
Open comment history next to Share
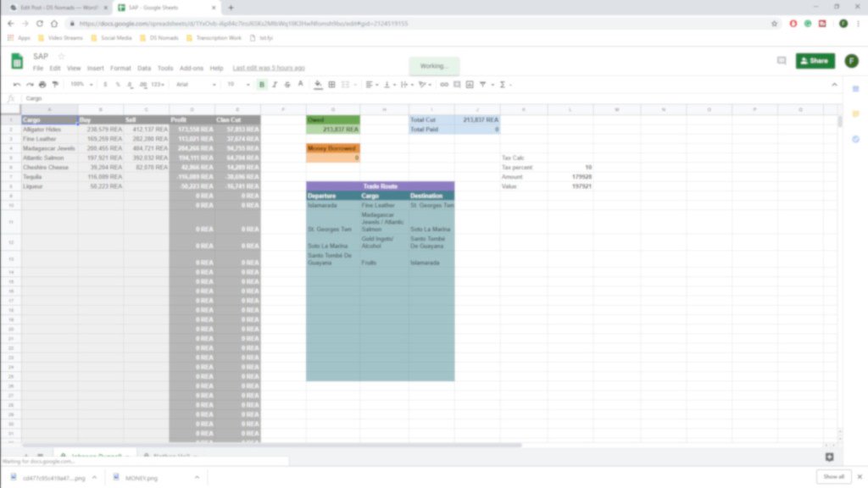coord(781,61)
